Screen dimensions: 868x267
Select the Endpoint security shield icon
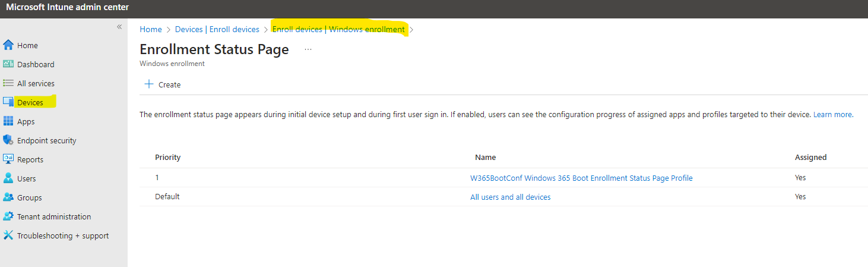point(8,140)
